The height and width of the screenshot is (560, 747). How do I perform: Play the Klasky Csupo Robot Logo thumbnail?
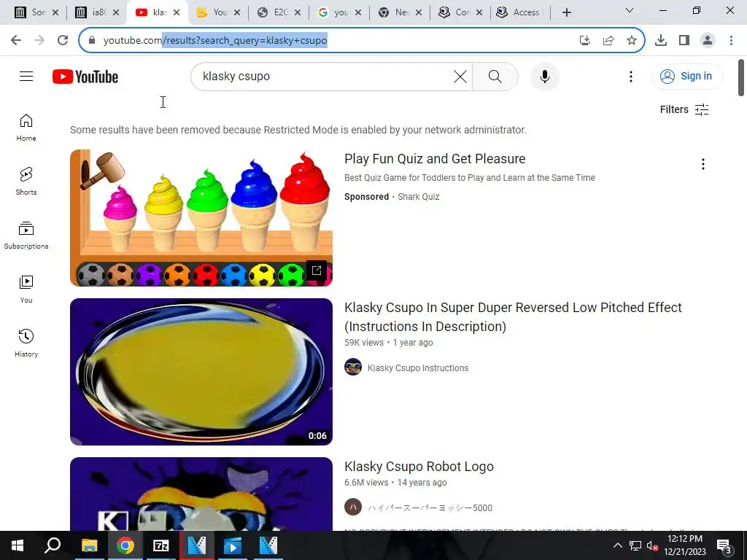tap(201, 494)
